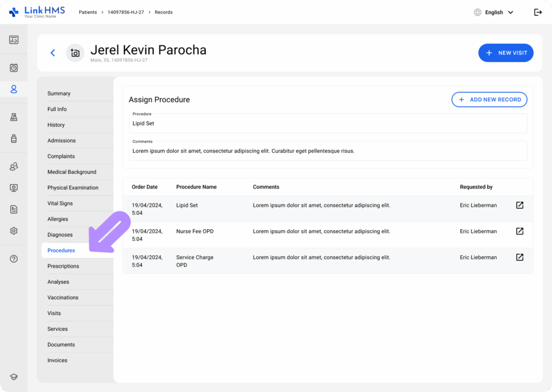Click the Comments input field
This screenshot has width=552, height=392.
click(x=328, y=151)
